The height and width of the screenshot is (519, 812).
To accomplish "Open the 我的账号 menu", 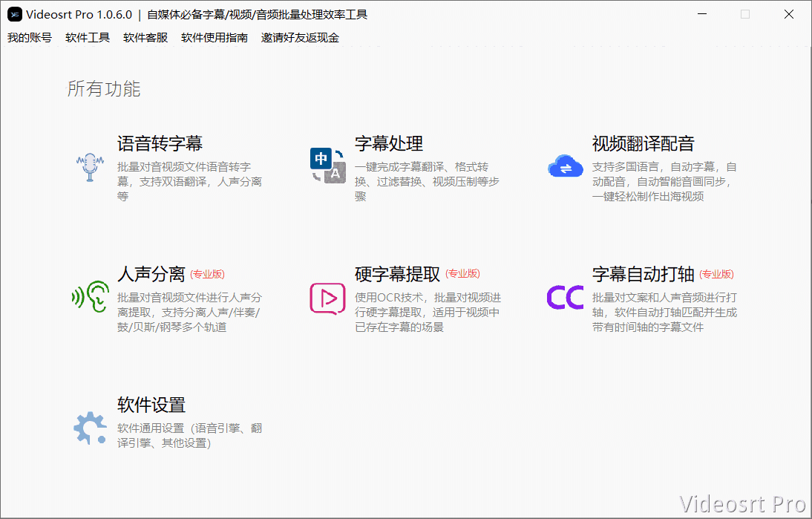I will coord(30,37).
